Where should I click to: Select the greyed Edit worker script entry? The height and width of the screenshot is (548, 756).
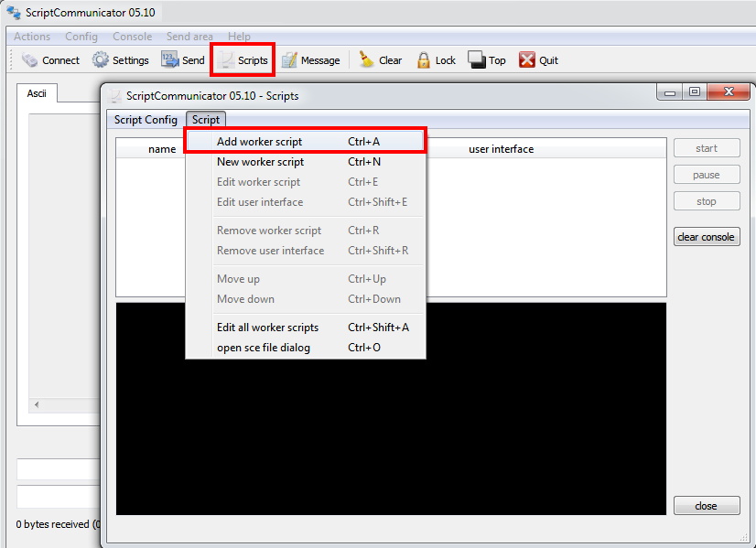tap(305, 182)
